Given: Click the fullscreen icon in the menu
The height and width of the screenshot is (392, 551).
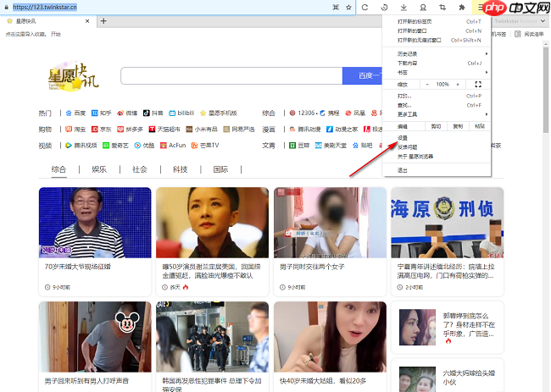Looking at the screenshot, I should (x=478, y=84).
